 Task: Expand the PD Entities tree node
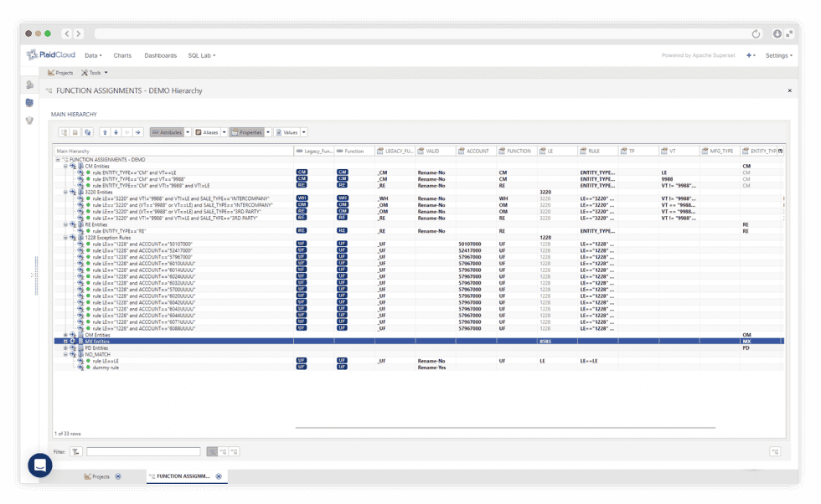pyautogui.click(x=65, y=348)
